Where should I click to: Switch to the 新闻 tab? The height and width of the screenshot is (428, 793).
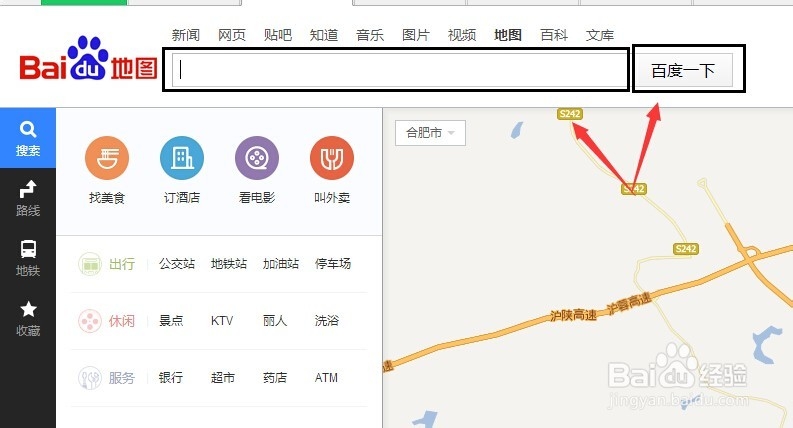(186, 35)
